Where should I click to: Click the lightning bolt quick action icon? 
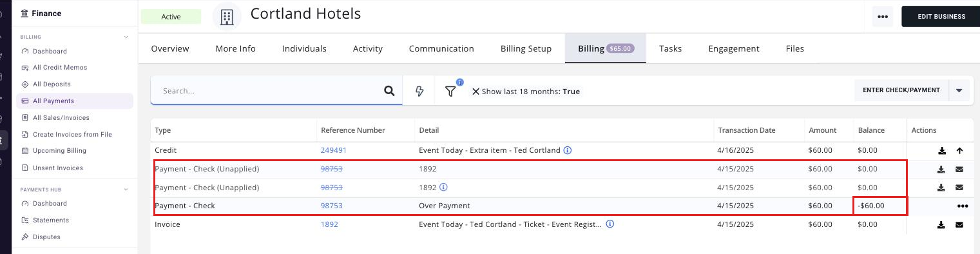pos(419,92)
